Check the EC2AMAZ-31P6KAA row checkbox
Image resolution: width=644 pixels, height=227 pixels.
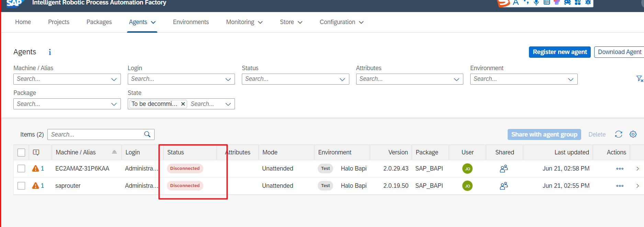(21, 169)
